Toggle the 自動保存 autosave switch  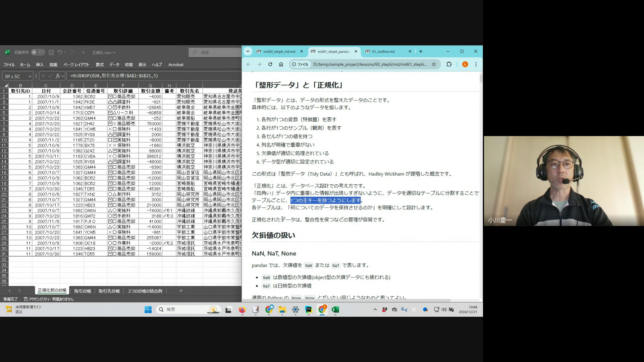[38, 52]
